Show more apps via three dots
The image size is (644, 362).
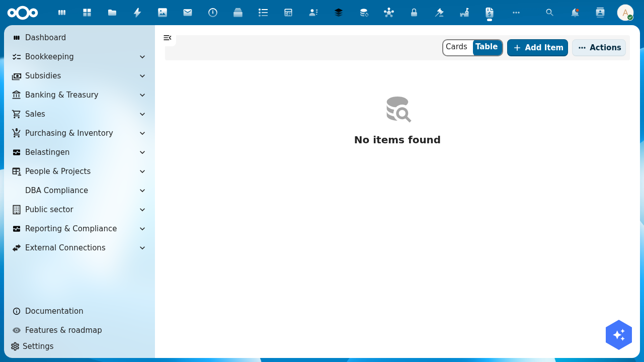click(x=516, y=13)
